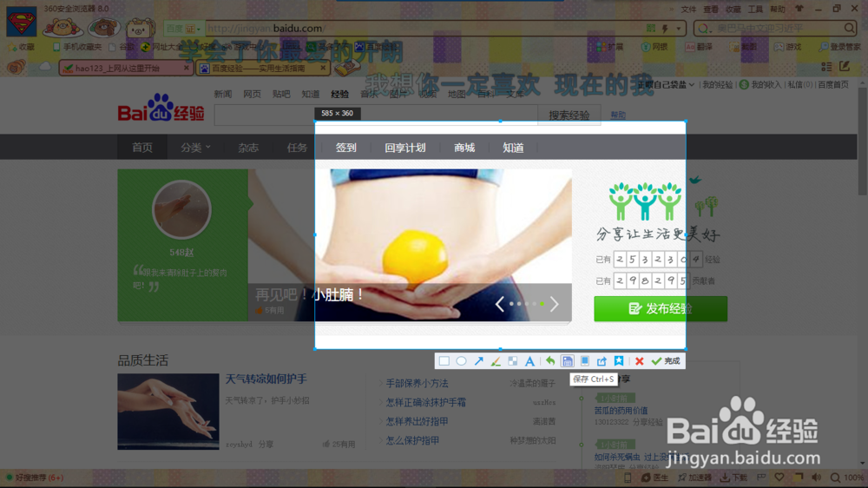Viewport: 868px width, 488px height.
Task: Select the brush pen tool
Action: point(496,361)
